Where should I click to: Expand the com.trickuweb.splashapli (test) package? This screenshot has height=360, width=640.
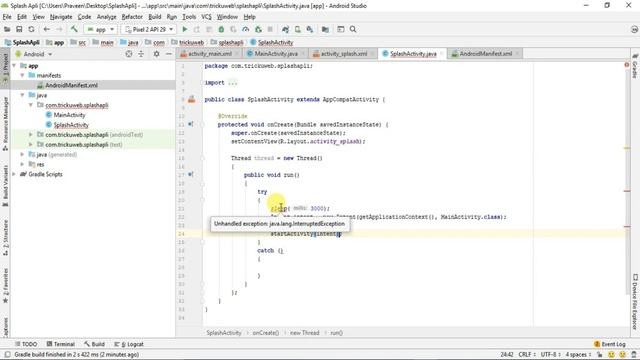[x=31, y=144]
